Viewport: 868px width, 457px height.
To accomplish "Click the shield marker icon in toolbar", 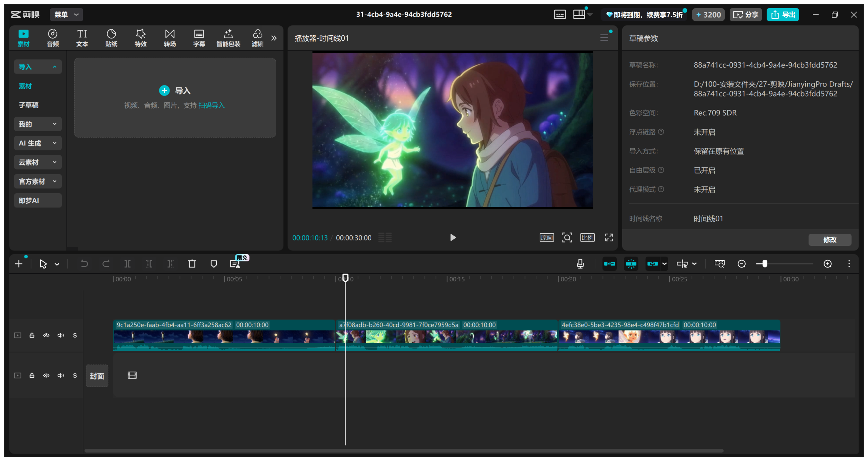I will (214, 264).
